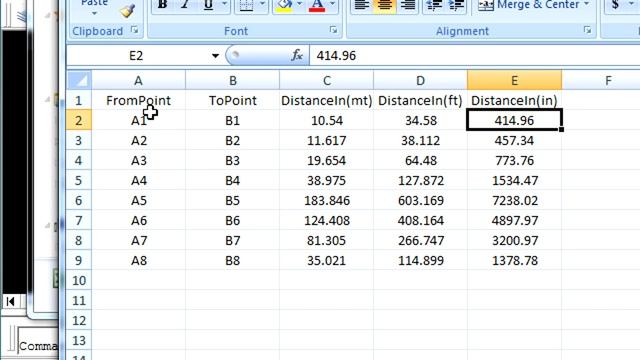This screenshot has width=640, height=360.
Task: Select the FromPoint header cell
Action: (x=138, y=100)
